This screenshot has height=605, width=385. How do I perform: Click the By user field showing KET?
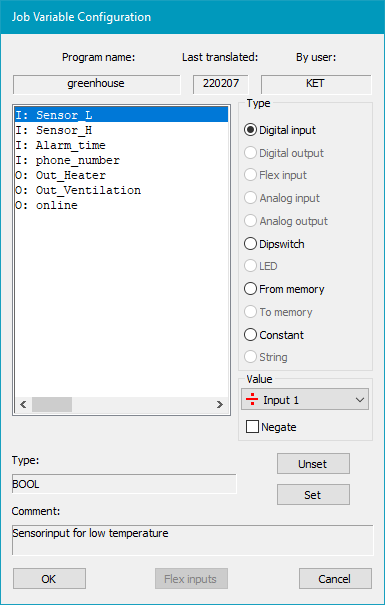tap(316, 84)
